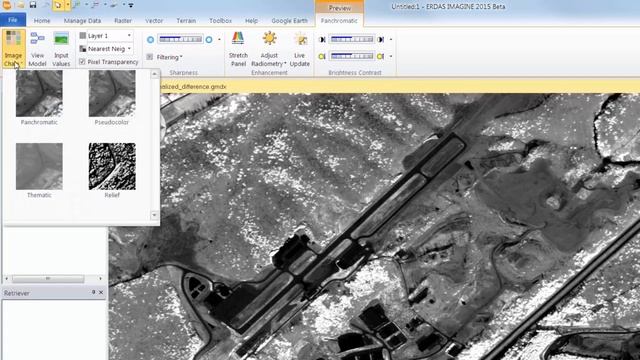Adjust the Sharpness slider

point(180,39)
